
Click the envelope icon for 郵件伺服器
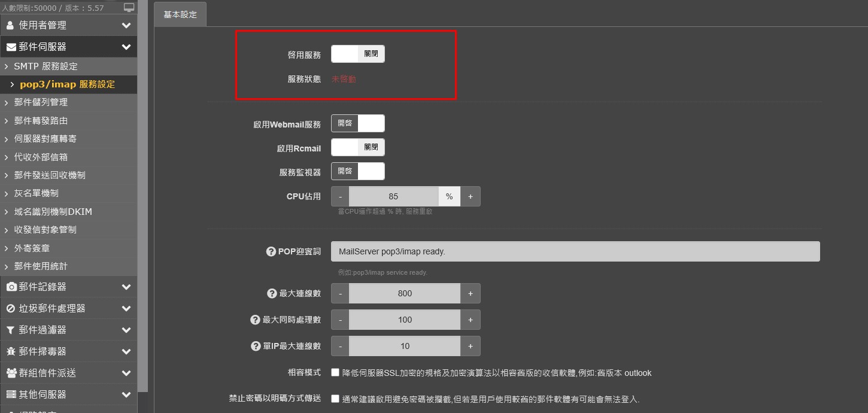click(11, 47)
